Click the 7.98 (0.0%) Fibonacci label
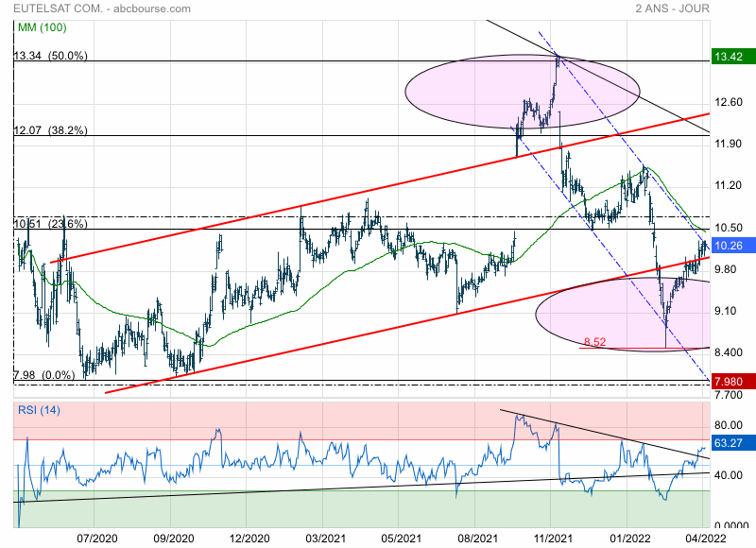Image resolution: width=756 pixels, height=548 pixels. tap(44, 375)
